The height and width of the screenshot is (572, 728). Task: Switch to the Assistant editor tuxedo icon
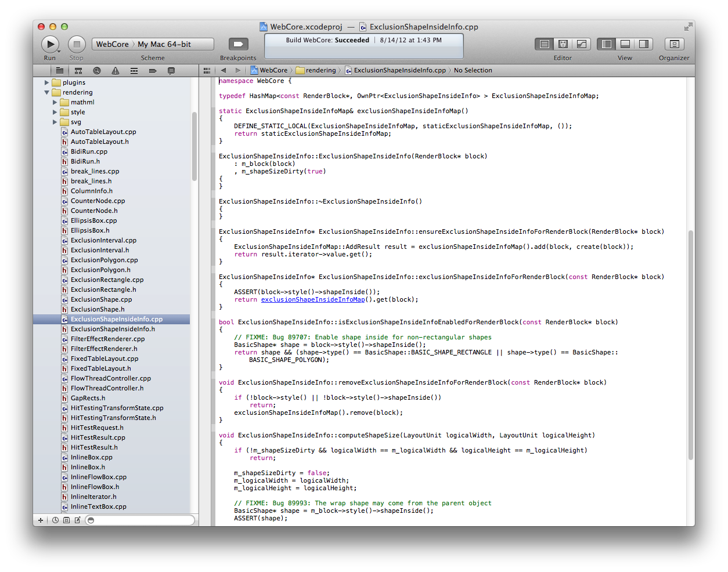(563, 44)
